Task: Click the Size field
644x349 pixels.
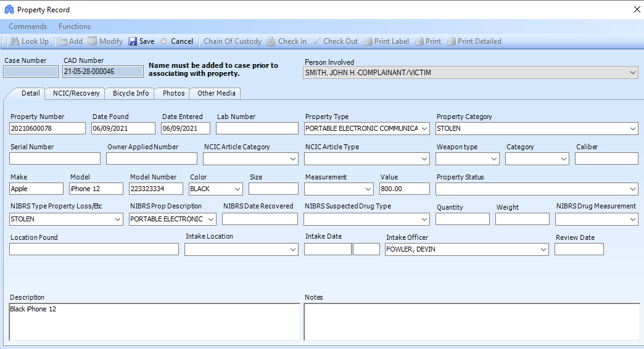Action: pyautogui.click(x=273, y=189)
